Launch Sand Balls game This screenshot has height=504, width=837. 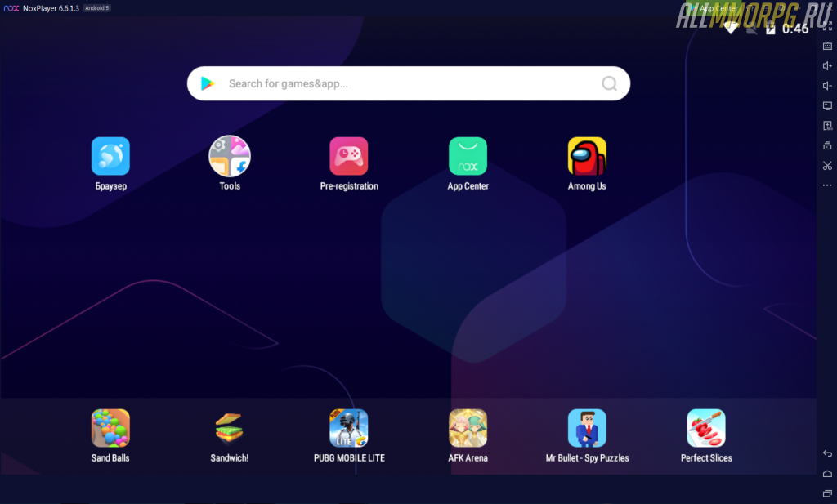tap(110, 428)
